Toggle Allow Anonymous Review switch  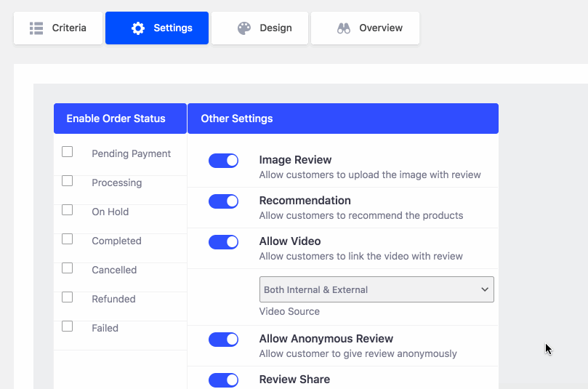pos(224,340)
